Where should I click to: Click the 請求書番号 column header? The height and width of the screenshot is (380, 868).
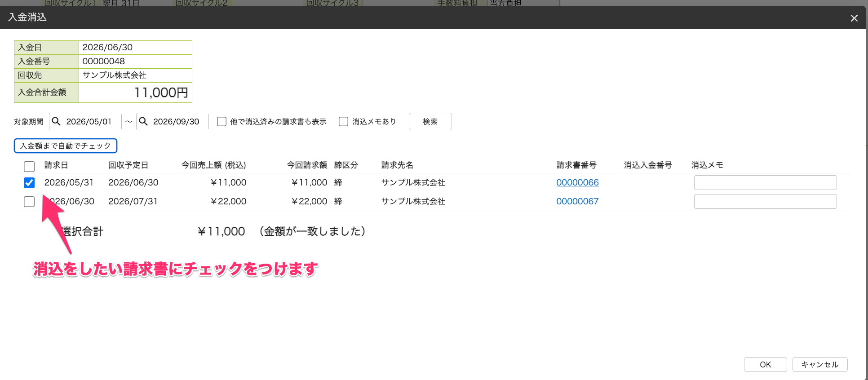576,165
